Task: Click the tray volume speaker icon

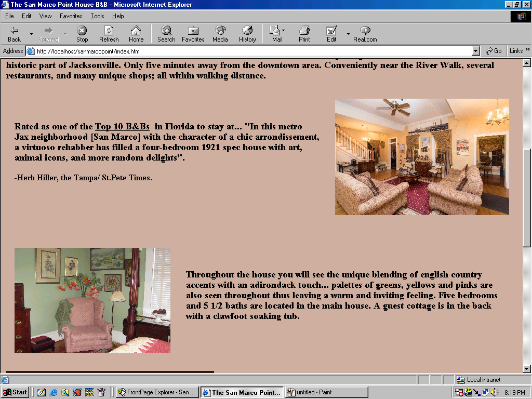Action: point(494,393)
